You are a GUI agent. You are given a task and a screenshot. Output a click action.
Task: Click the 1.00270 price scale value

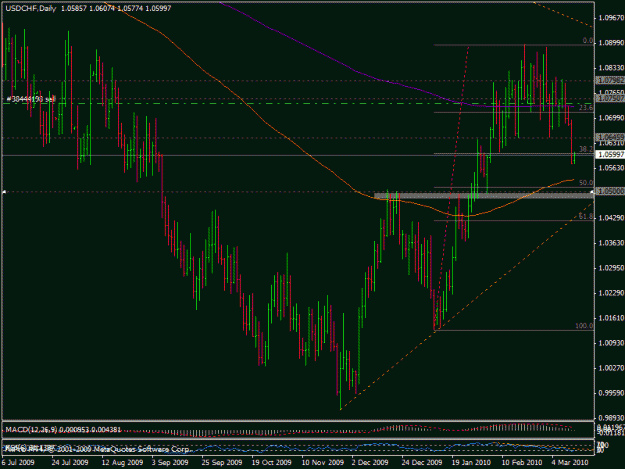tap(611, 368)
